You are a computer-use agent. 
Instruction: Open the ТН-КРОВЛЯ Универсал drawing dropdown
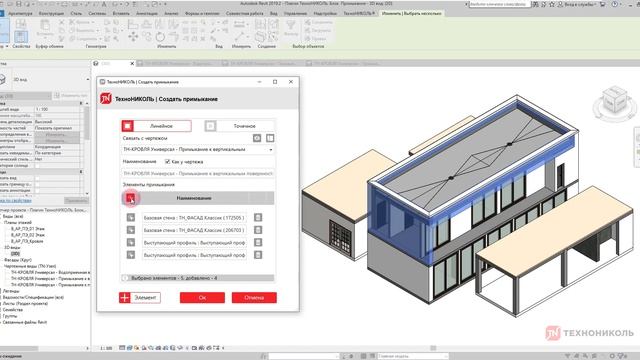[x=198, y=149]
